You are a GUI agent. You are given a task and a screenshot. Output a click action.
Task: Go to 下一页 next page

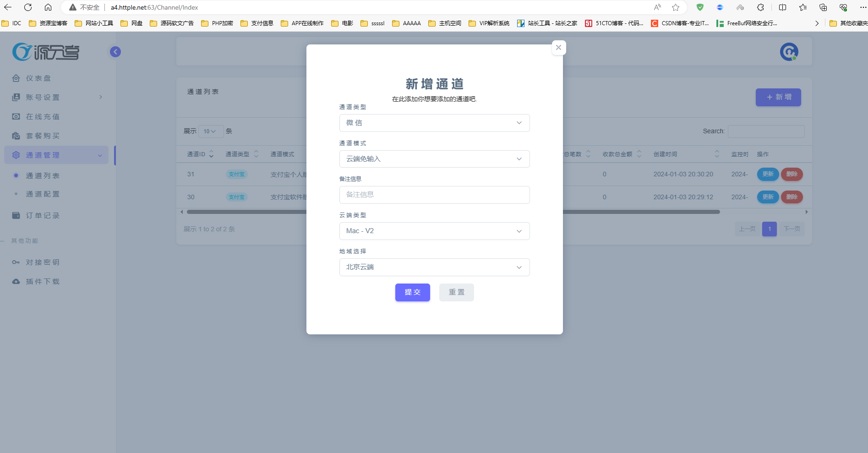coord(792,229)
